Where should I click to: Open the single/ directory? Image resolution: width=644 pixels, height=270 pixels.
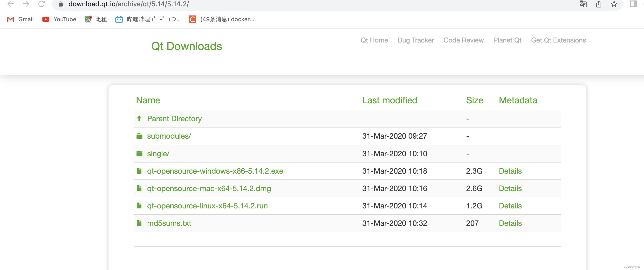pyautogui.click(x=158, y=153)
